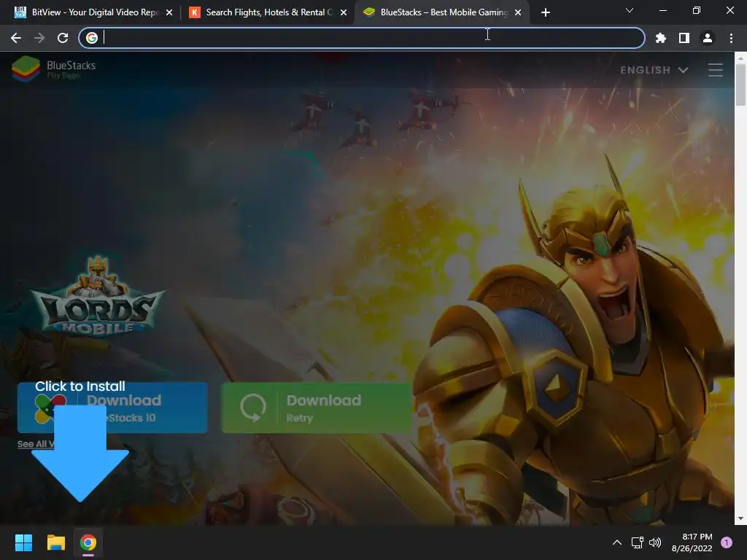Click the Lords Mobile logo
747x560 pixels.
[98, 295]
